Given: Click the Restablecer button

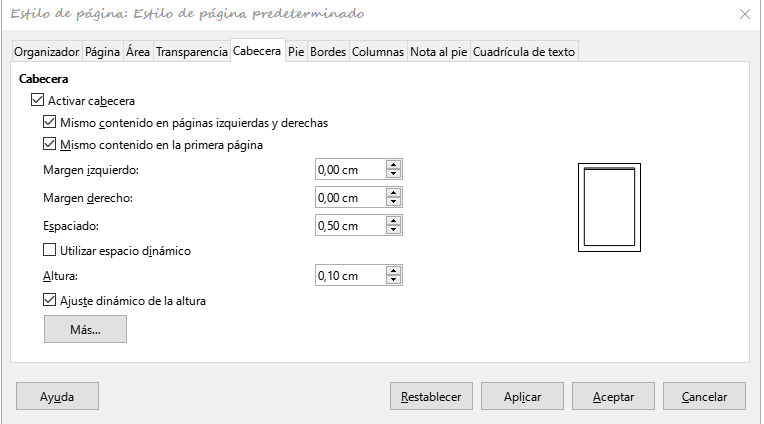Looking at the screenshot, I should (431, 396).
